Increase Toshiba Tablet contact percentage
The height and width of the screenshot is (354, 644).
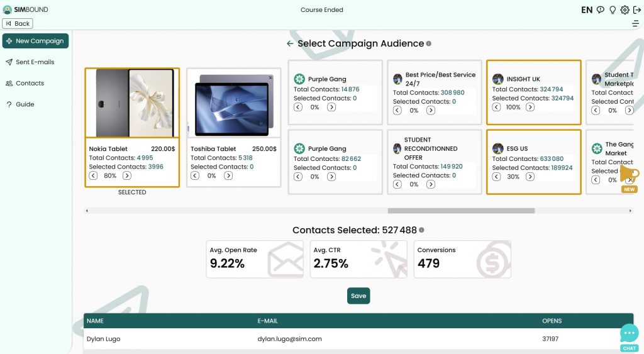(x=228, y=176)
